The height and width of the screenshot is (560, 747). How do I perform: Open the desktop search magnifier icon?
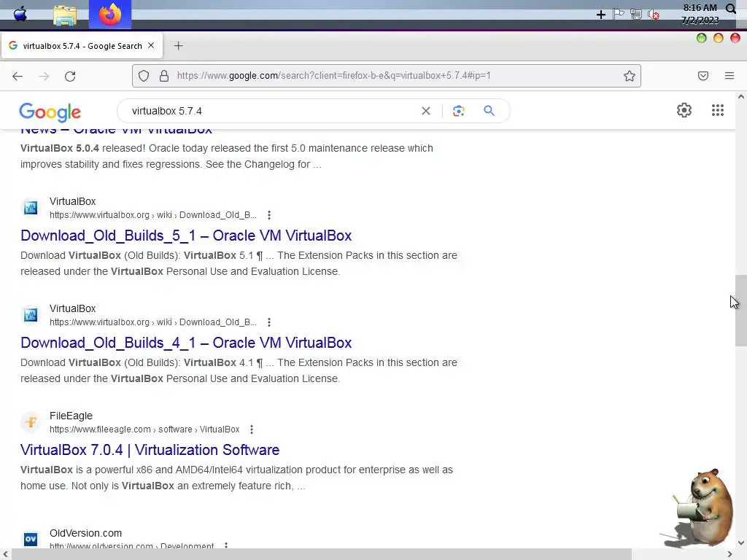click(x=731, y=8)
